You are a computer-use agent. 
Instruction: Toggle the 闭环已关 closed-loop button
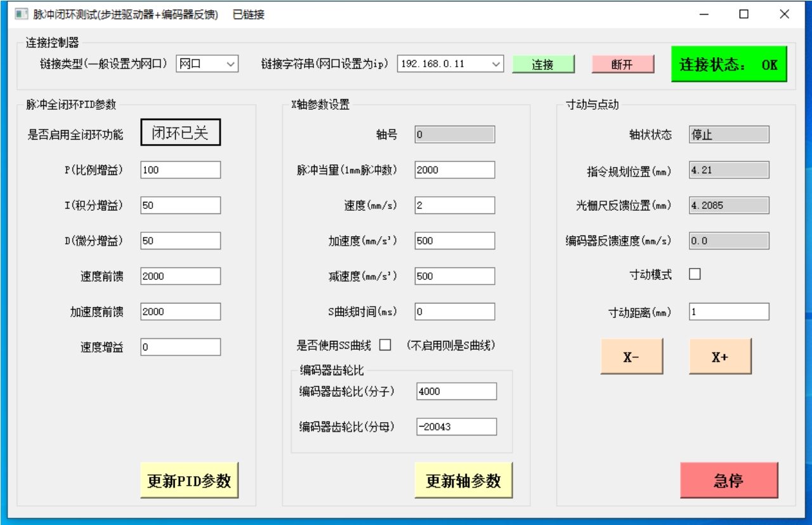tap(181, 133)
